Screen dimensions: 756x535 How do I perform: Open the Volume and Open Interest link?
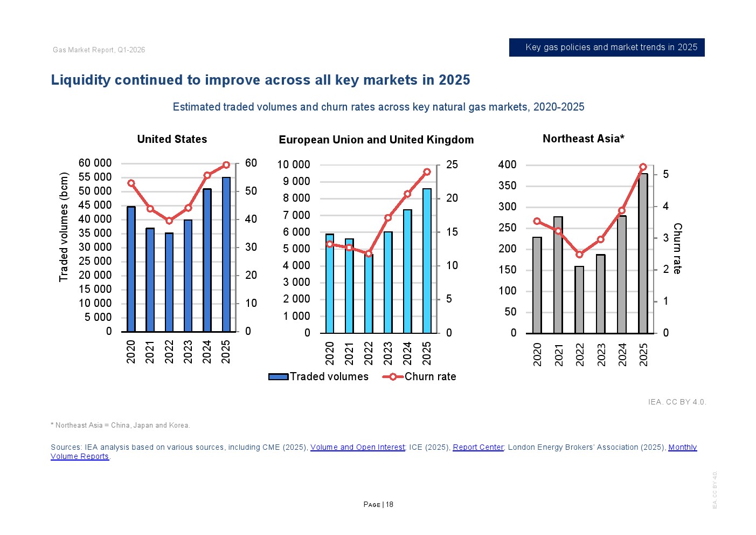[357, 447]
